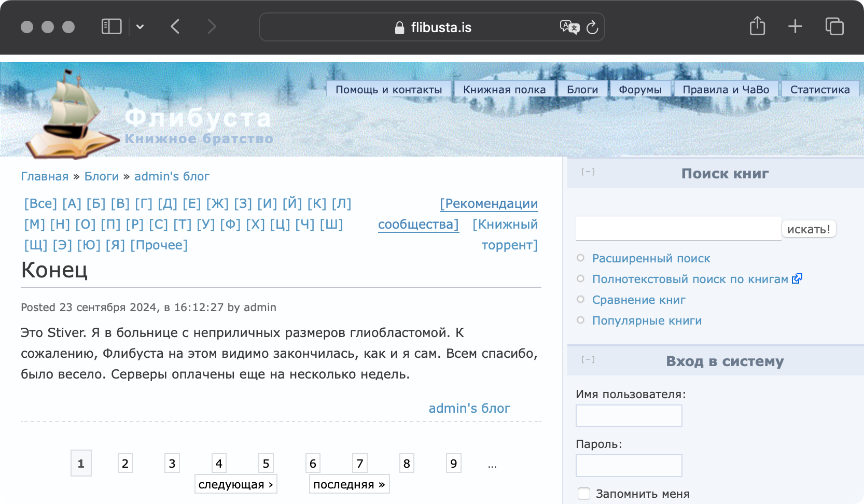Image resolution: width=864 pixels, height=504 pixels.
Task: Click the translate page icon in address bar
Action: [x=569, y=27]
